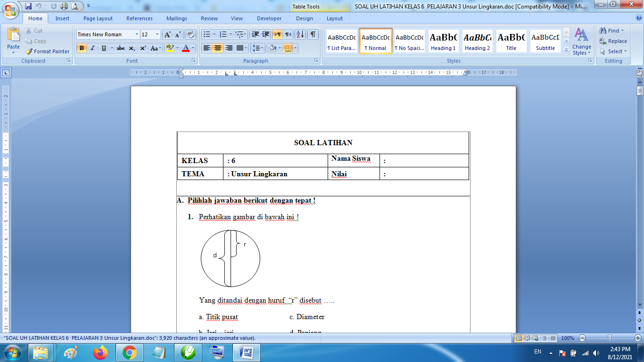Open the Review tab
This screenshot has width=644, height=362.
[x=209, y=18]
